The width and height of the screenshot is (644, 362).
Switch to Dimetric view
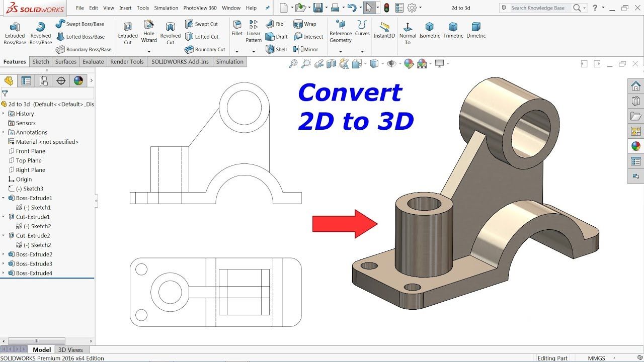pos(476,30)
